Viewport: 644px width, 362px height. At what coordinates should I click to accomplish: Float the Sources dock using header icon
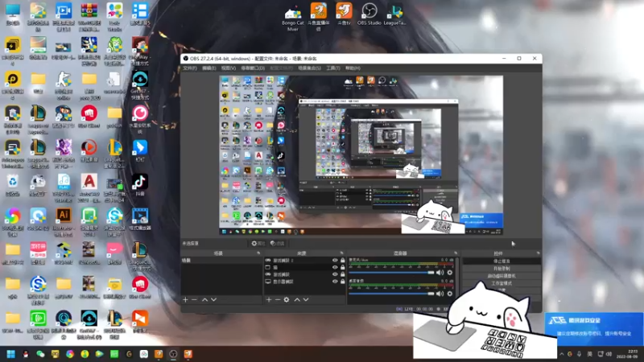pyautogui.click(x=341, y=253)
